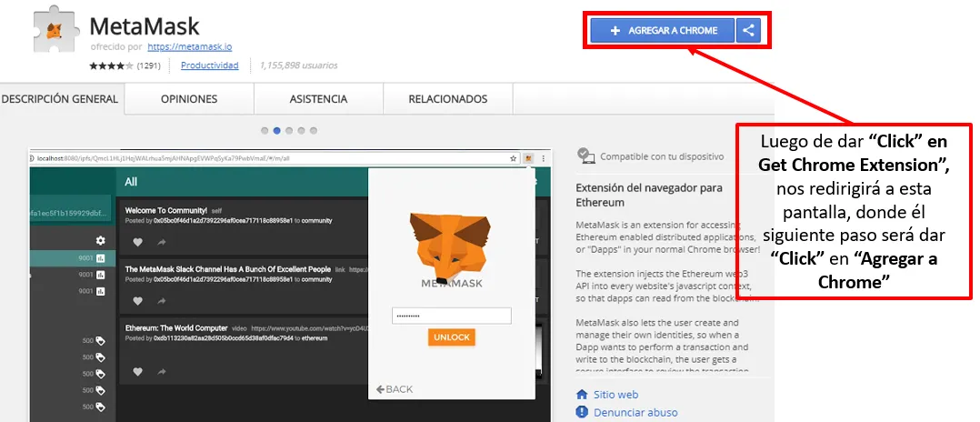The image size is (980, 422).
Task: Click the MetaMask fox extension icon
Action: point(55,31)
